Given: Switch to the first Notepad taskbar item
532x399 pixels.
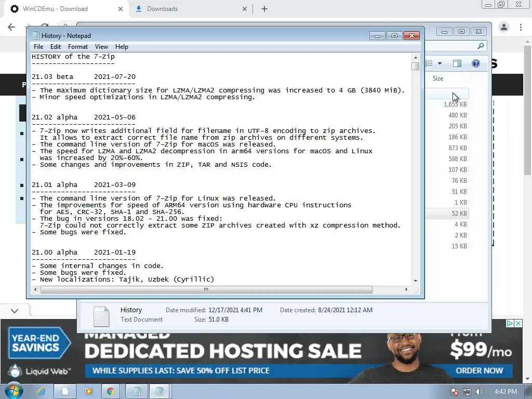Looking at the screenshot, I should click(x=137, y=391).
